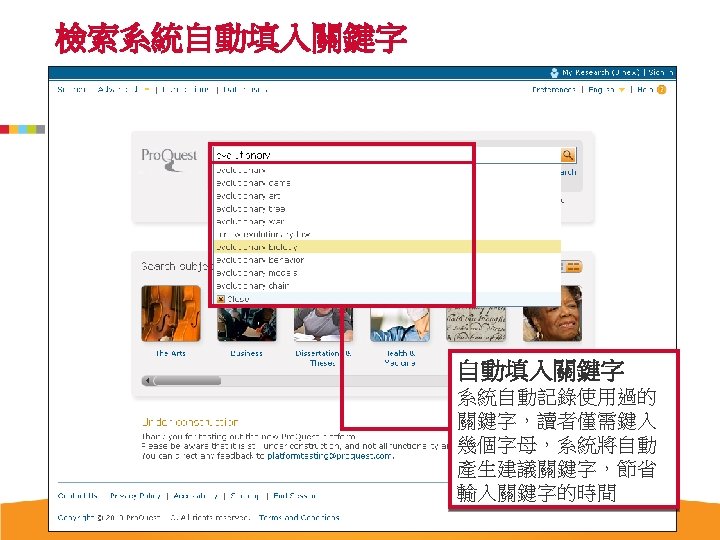Image resolution: width=720 pixels, height=540 pixels.
Task: Click End Session footer link
Action: click(294, 496)
